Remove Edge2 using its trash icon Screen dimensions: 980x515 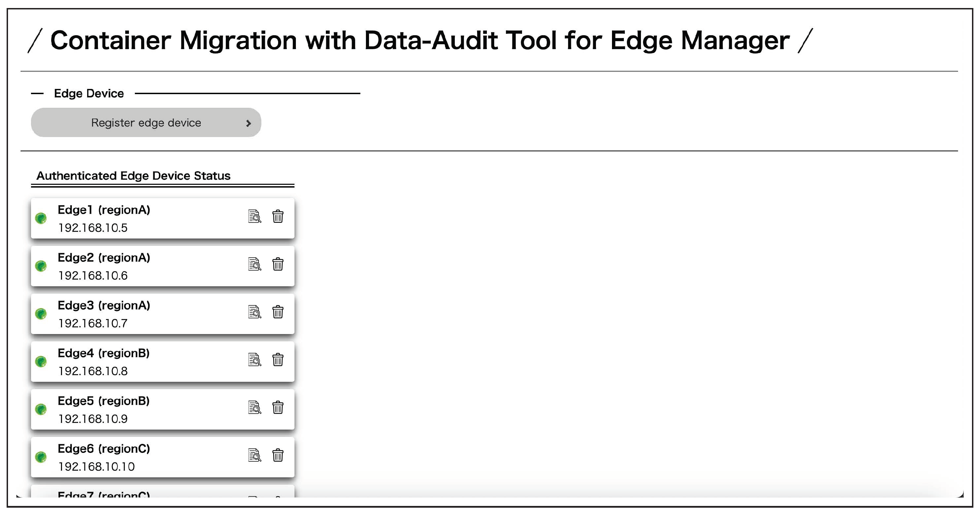pos(278,264)
